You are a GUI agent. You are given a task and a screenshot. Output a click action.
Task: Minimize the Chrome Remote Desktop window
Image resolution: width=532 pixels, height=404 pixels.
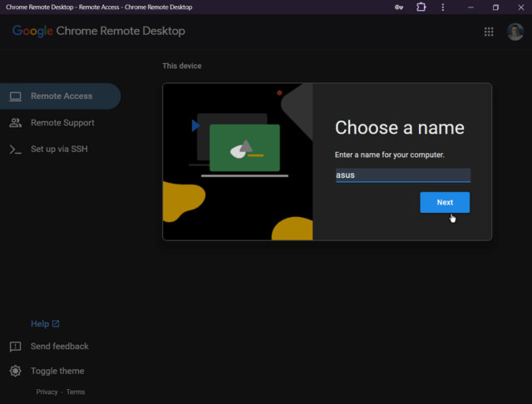(470, 7)
